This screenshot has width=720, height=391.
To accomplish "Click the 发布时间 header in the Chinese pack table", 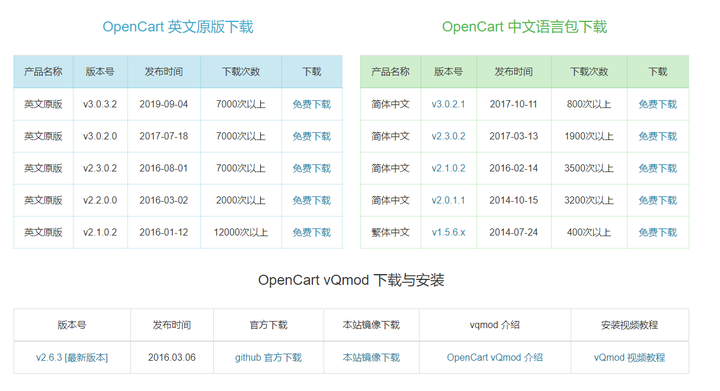I will [514, 72].
